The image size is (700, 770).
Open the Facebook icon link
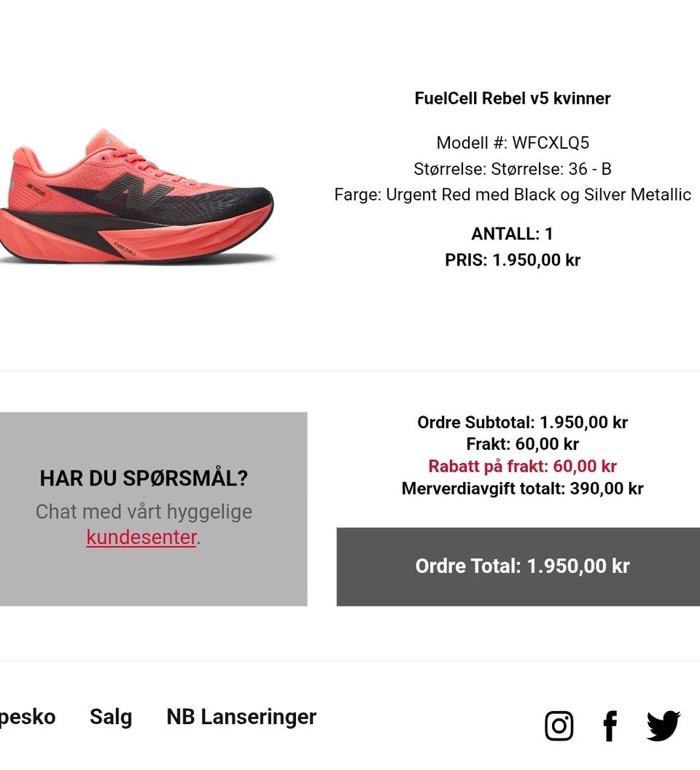pyautogui.click(x=610, y=726)
